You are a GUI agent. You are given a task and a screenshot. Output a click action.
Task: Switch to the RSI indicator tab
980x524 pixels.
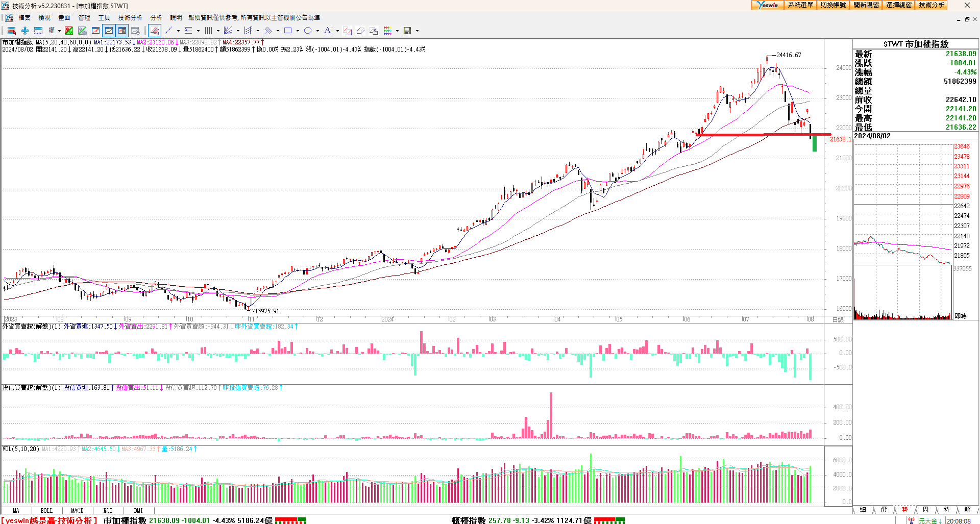108,511
